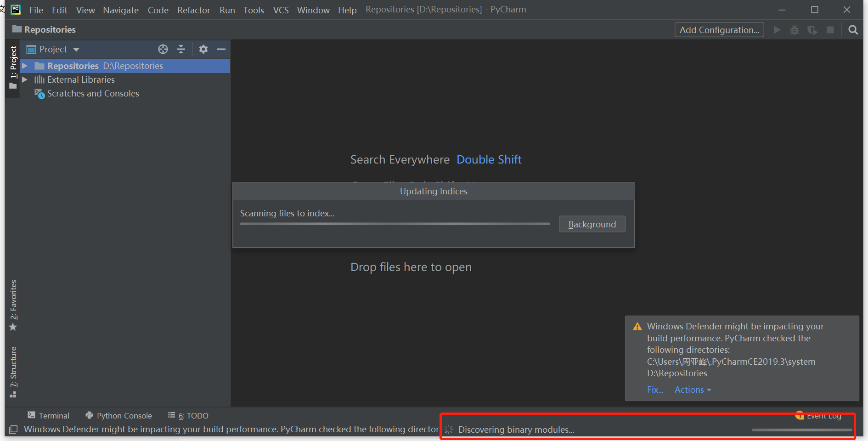This screenshot has width=868, height=441.
Task: Toggle the Structure side tool window
Action: pos(13,372)
